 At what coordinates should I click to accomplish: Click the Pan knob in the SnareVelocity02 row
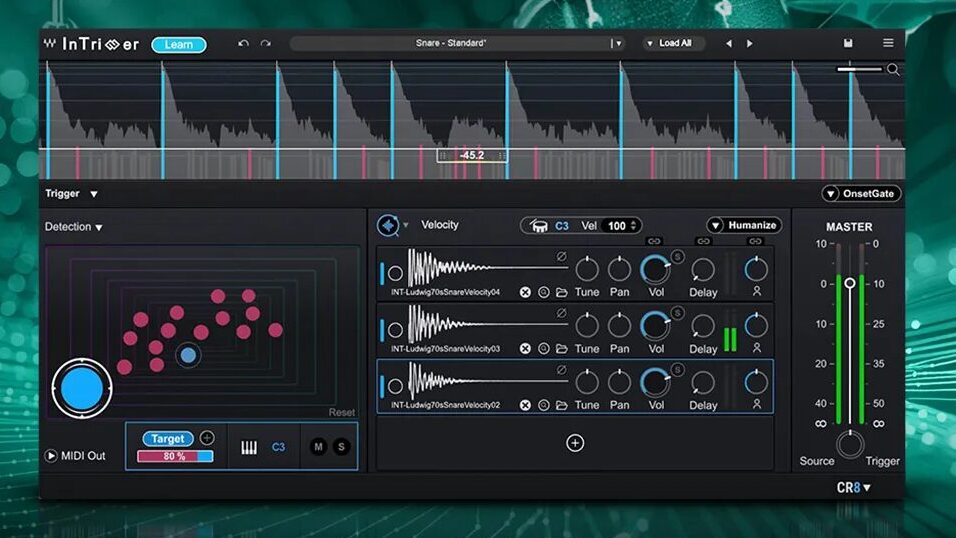[619, 382]
